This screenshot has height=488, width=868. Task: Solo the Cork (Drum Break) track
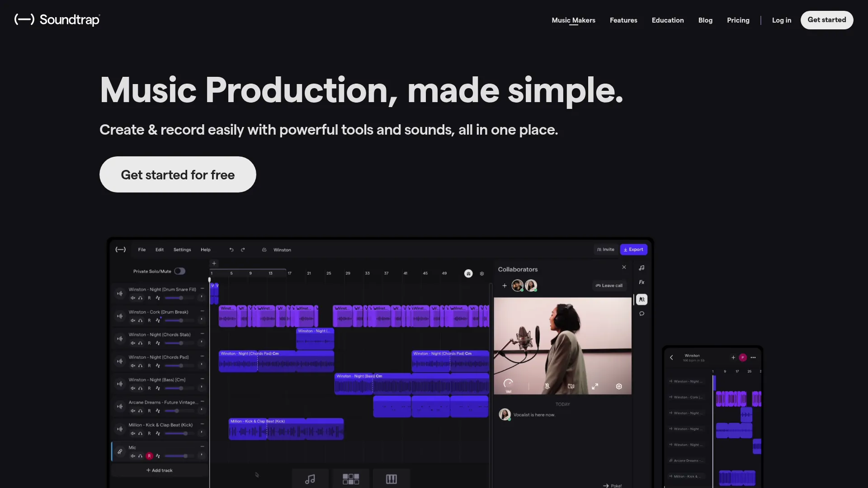click(141, 320)
